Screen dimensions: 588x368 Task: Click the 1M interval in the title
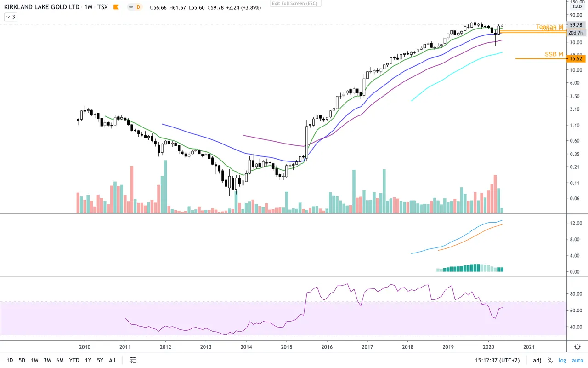[x=88, y=7]
